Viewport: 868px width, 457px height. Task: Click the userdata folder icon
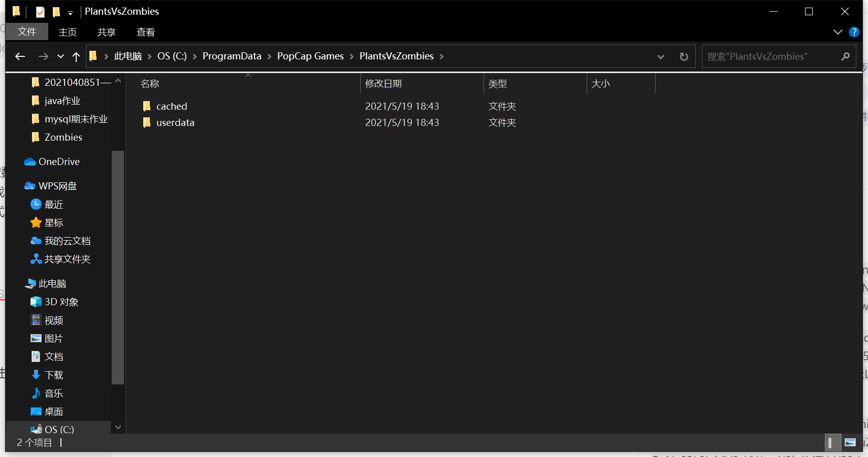point(147,122)
